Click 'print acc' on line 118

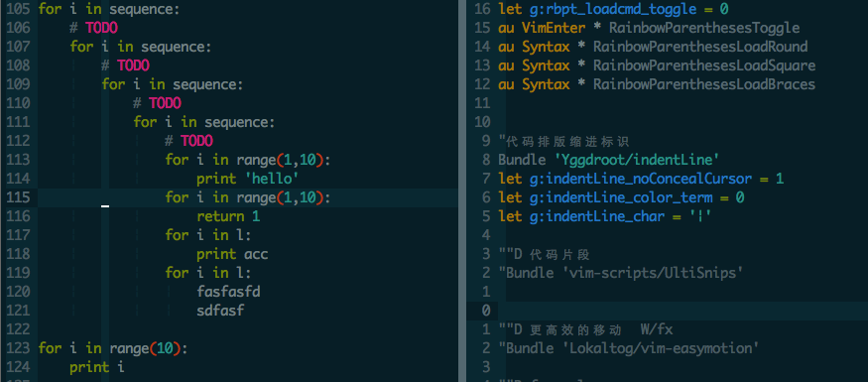click(232, 254)
